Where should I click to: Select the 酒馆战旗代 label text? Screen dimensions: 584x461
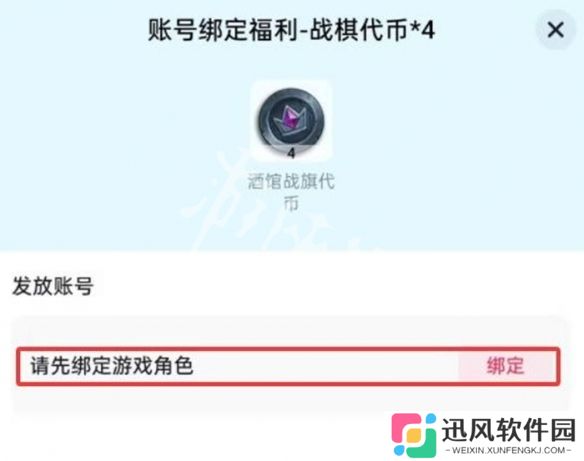pyautogui.click(x=291, y=181)
